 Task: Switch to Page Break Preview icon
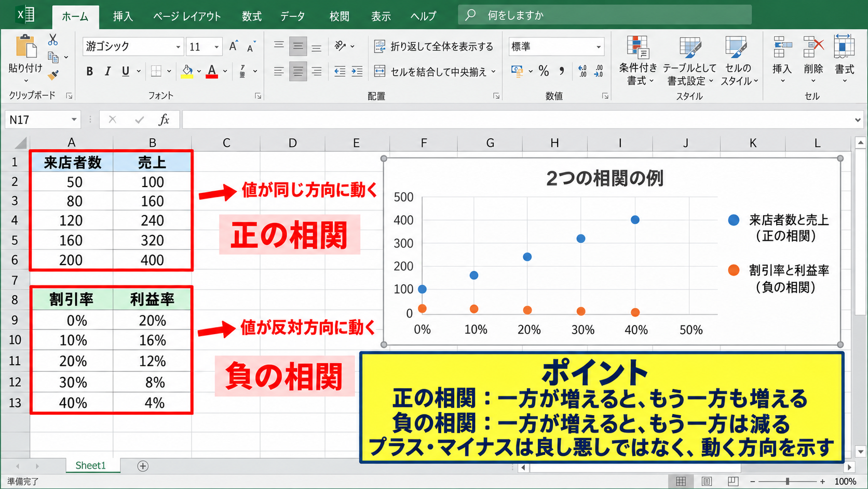click(x=733, y=481)
